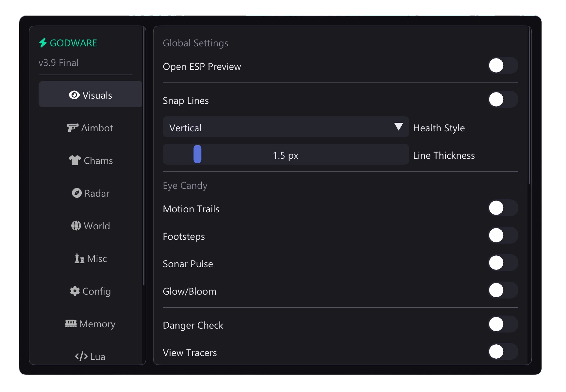The image size is (566, 392).
Task: Enable the Open ESP Preview toggle
Action: pos(503,65)
